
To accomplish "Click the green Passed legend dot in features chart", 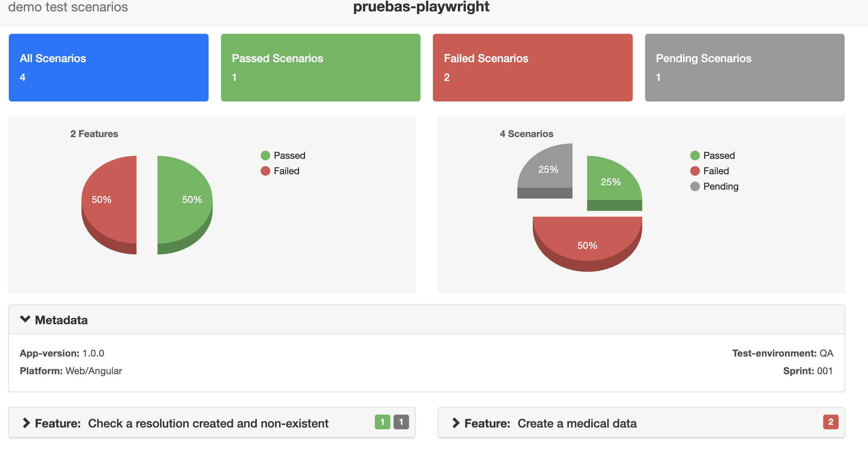I will pyautogui.click(x=265, y=155).
